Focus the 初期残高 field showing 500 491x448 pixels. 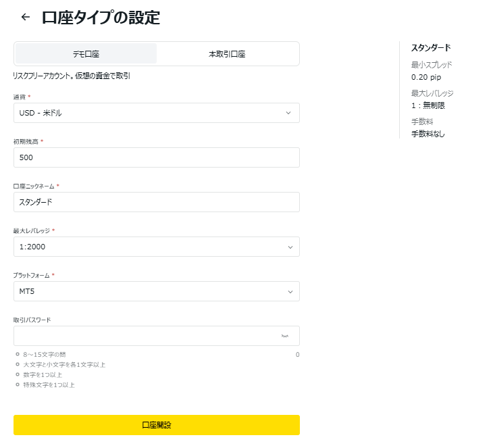tap(157, 157)
